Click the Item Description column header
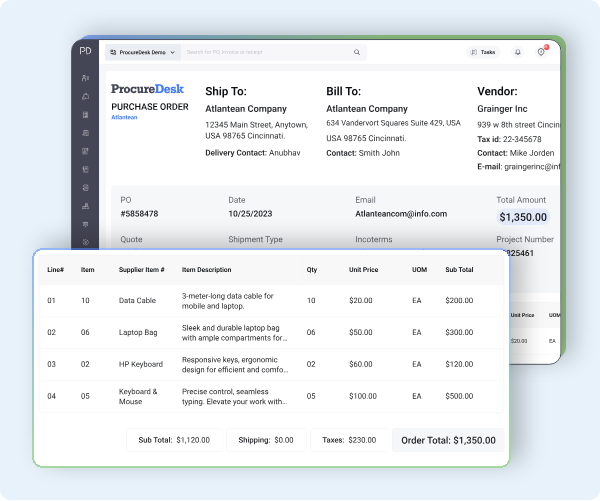 tap(207, 270)
